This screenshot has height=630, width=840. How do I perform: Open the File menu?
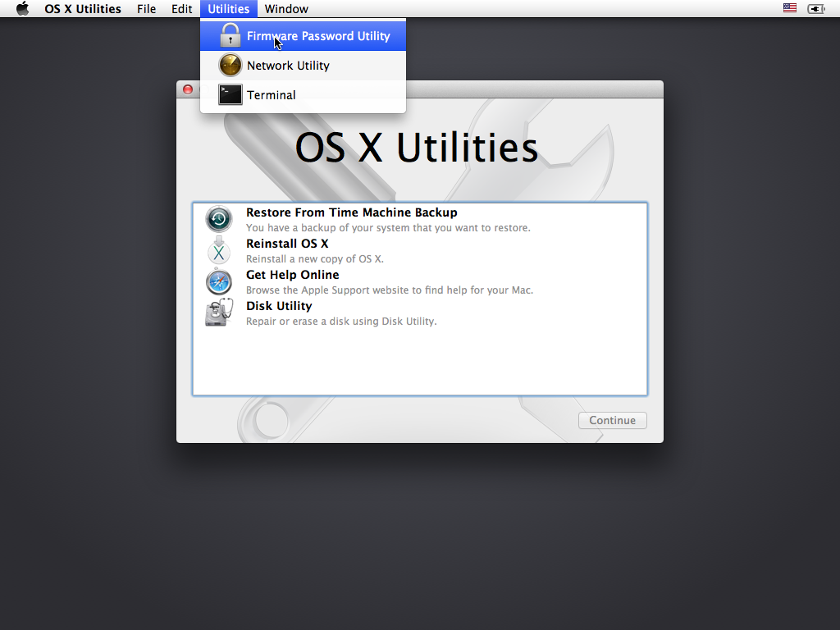click(147, 9)
